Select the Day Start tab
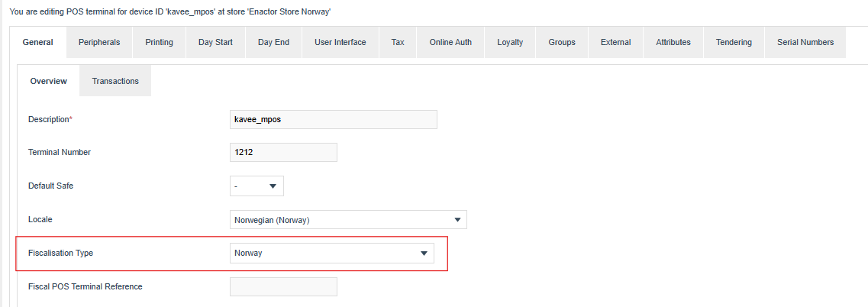 [215, 42]
